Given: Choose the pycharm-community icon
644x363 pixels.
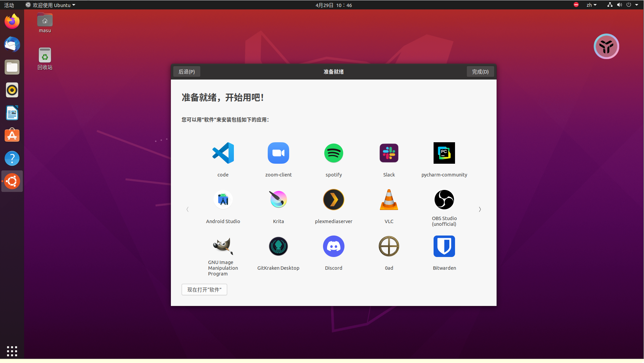Looking at the screenshot, I should pos(444,153).
